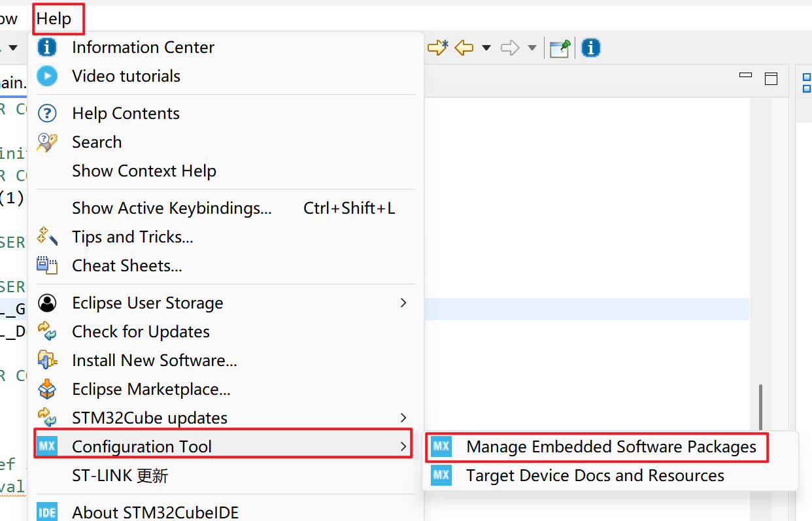The height and width of the screenshot is (521, 812).
Task: Click the About STM32CubeIDE IDE icon
Action: (47, 513)
